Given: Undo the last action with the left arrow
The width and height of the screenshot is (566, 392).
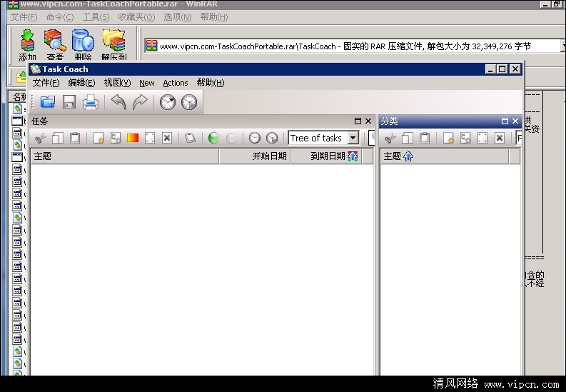Looking at the screenshot, I should tap(118, 102).
